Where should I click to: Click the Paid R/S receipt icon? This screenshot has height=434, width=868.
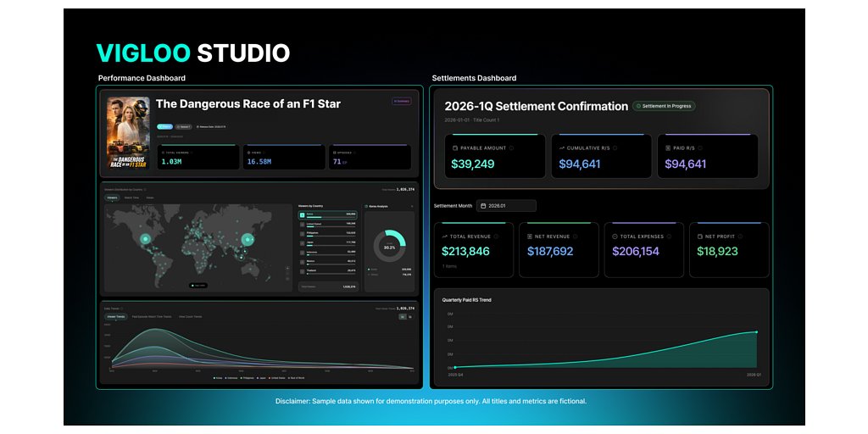pyautogui.click(x=668, y=148)
